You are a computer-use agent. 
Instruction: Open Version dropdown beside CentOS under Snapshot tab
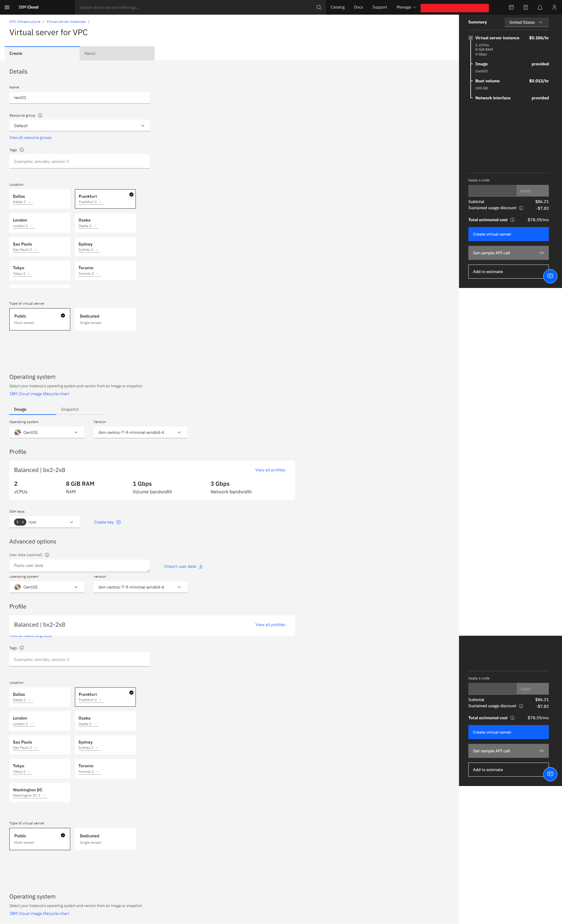140,432
